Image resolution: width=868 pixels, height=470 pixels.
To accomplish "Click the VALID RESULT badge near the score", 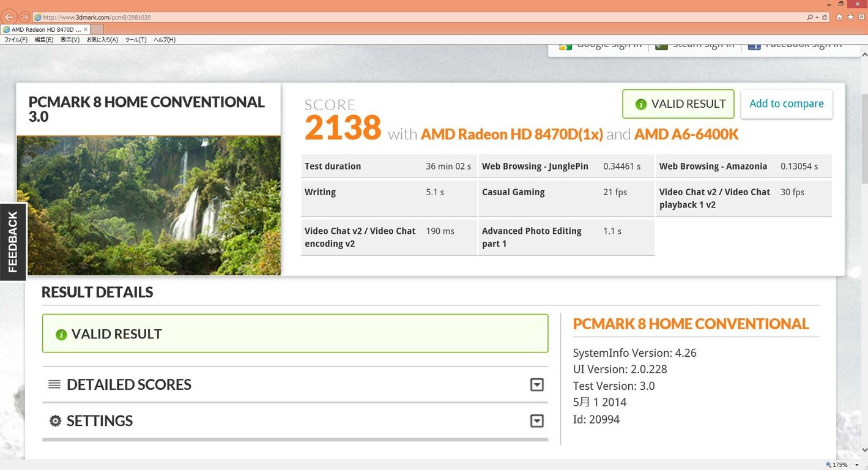I will coord(678,104).
